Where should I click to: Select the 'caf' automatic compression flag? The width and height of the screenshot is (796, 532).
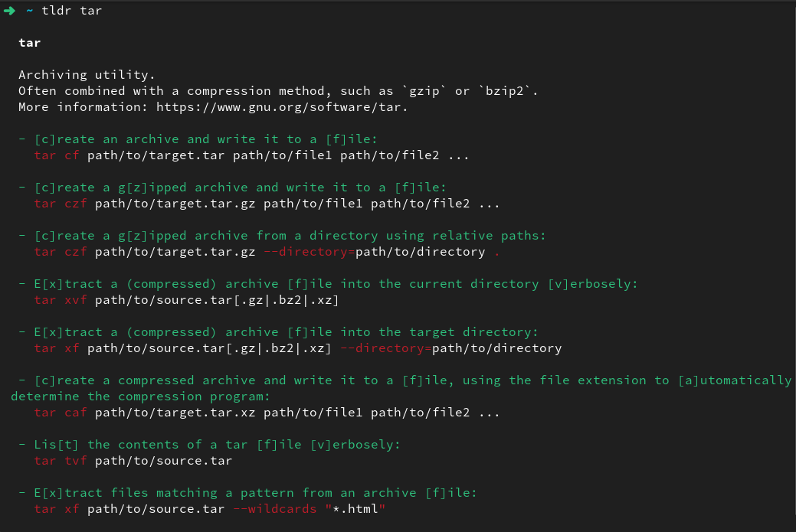tap(76, 412)
